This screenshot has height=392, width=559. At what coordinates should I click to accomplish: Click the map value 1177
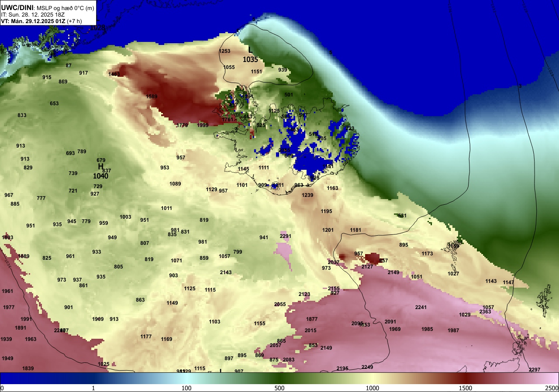pos(146,337)
